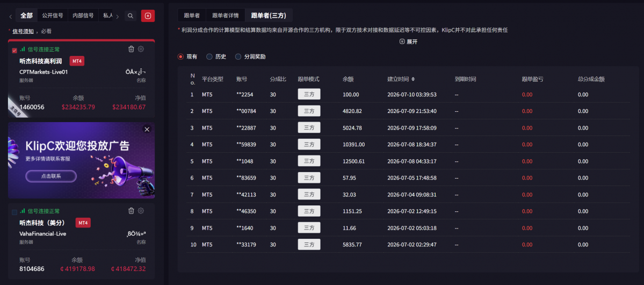Click the 总分成金额 column header
Image resolution: width=644 pixels, height=285 pixels.
[x=591, y=79]
